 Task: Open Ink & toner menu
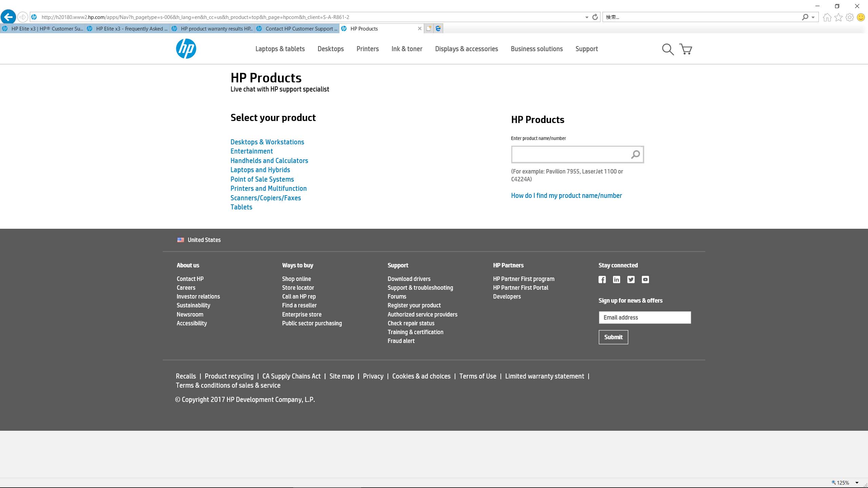click(x=407, y=49)
